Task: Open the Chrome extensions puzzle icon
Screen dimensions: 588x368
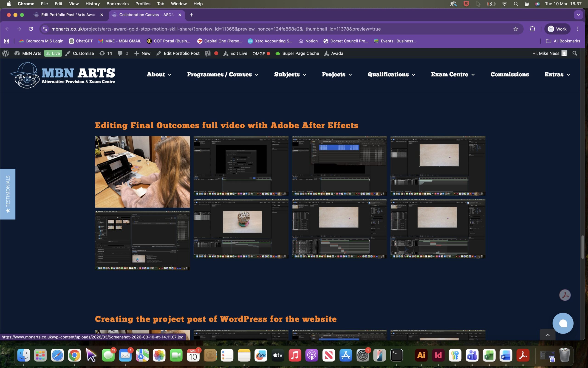Action: 532,29
